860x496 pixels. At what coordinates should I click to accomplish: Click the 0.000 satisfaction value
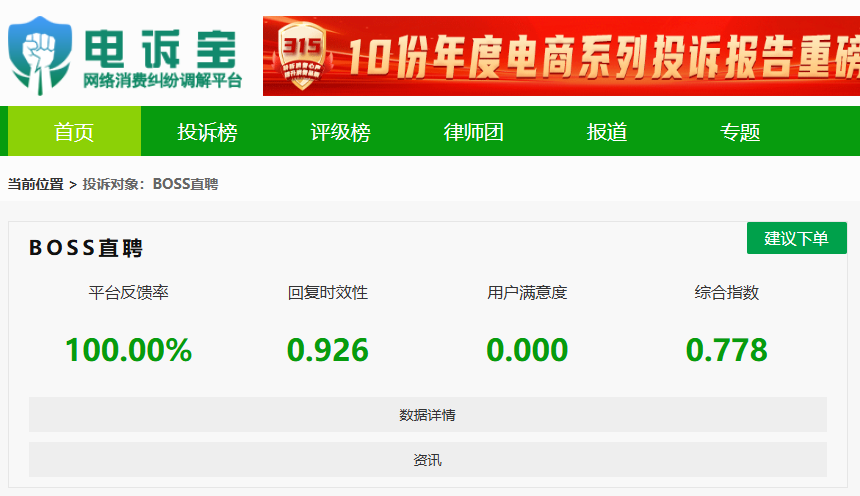point(527,350)
